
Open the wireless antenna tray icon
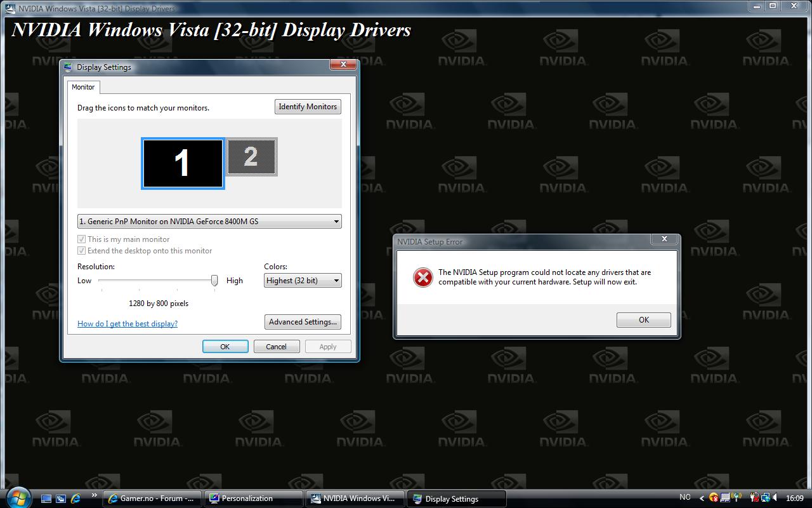736,498
